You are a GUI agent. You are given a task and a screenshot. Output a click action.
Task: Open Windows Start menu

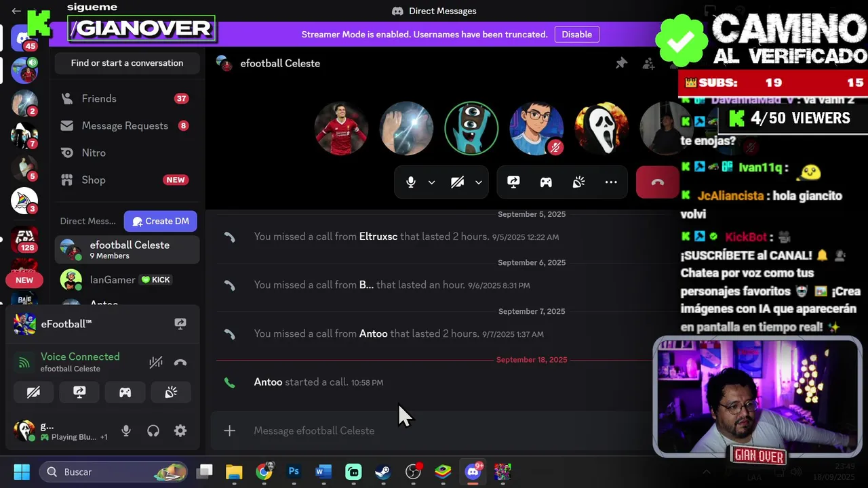tap(22, 472)
